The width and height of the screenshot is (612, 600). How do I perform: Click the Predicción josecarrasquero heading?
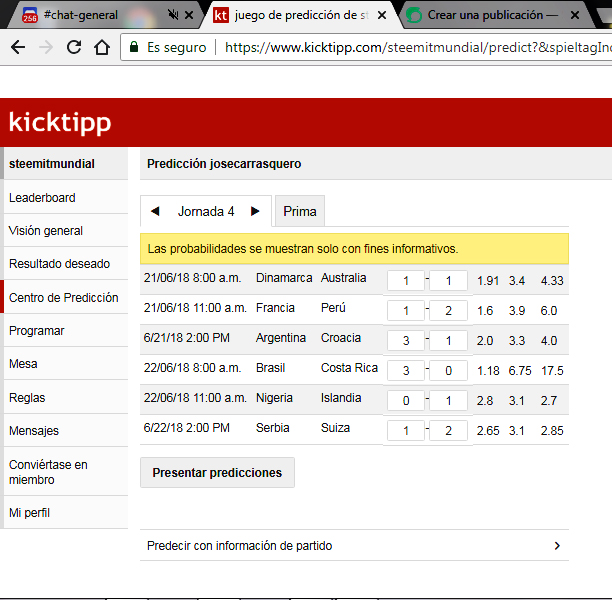coord(224,164)
